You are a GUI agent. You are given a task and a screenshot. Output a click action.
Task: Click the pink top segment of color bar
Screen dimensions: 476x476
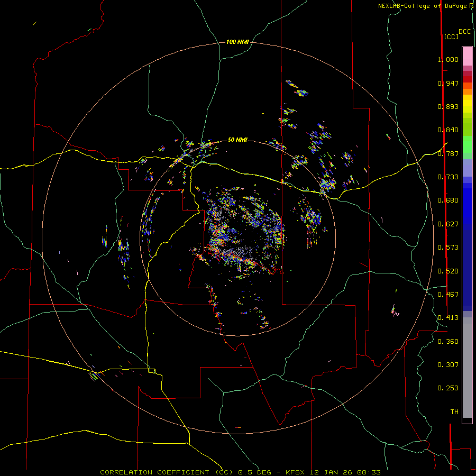click(467, 56)
